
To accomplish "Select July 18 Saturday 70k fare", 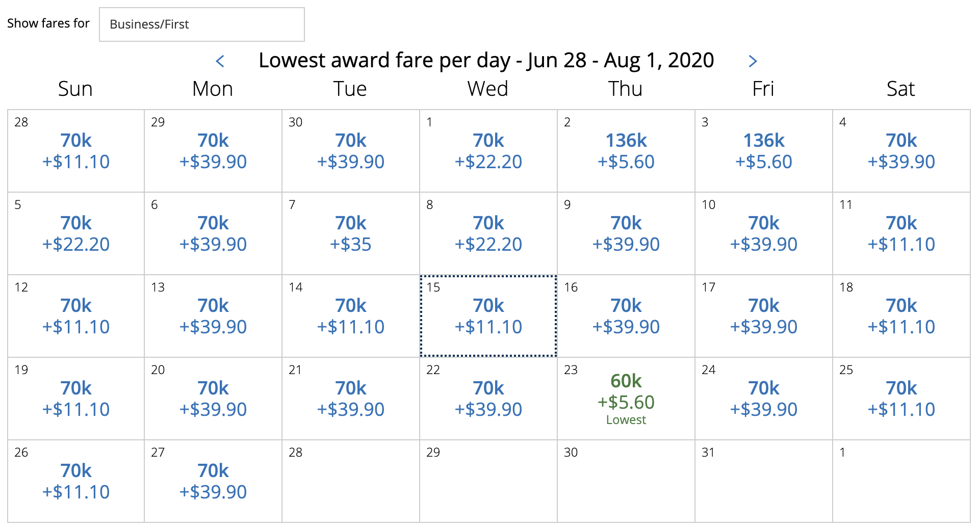I will tap(901, 316).
